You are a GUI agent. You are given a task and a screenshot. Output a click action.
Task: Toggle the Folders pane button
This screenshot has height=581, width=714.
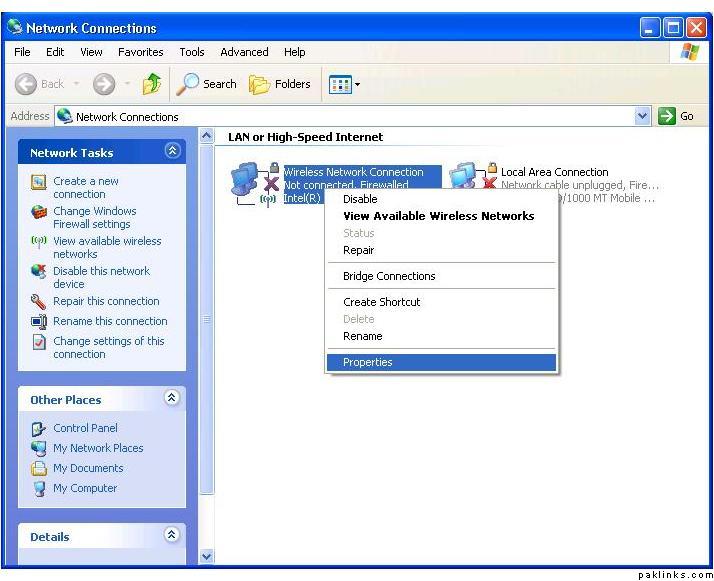pos(280,84)
